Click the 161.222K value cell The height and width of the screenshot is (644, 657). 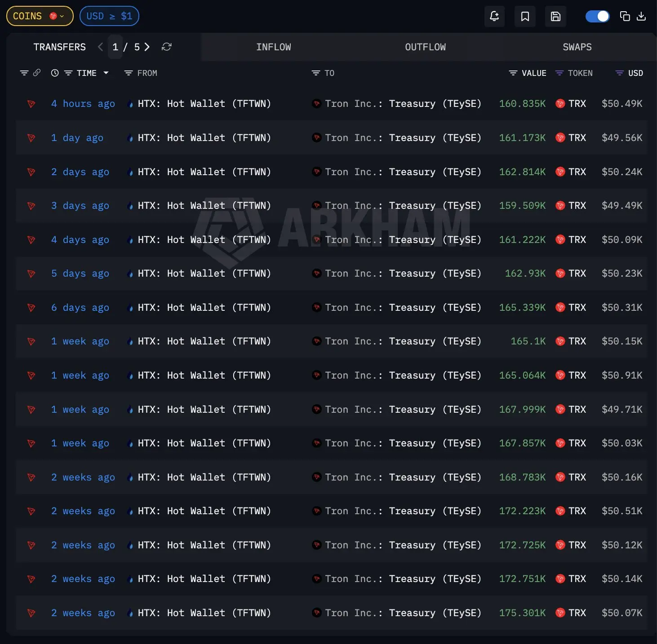click(522, 240)
